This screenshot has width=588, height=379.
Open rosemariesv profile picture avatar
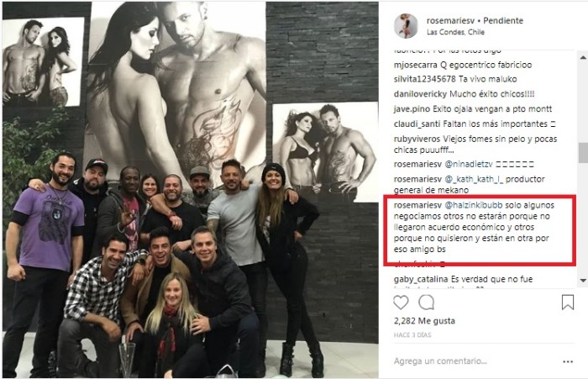click(x=406, y=26)
